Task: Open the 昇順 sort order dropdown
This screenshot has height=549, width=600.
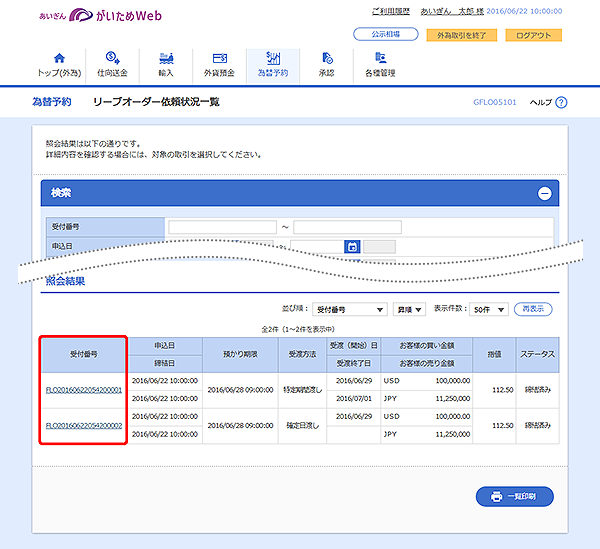Action: point(409,310)
